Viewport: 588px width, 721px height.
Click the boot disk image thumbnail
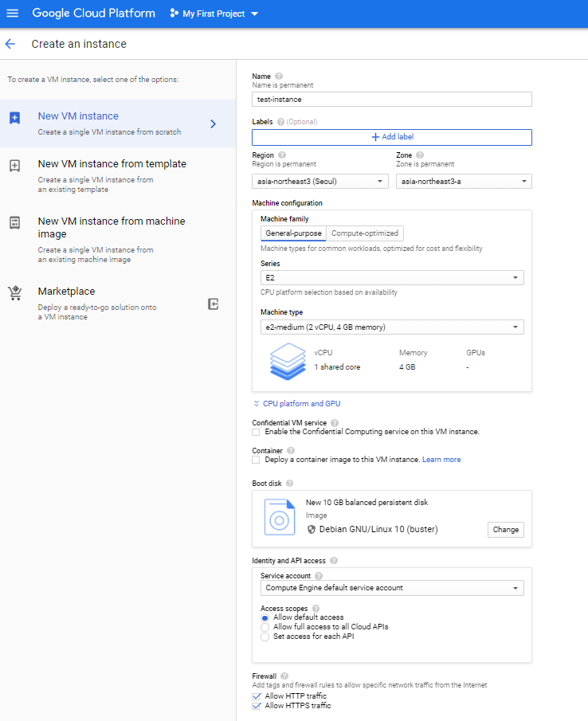pos(280,517)
